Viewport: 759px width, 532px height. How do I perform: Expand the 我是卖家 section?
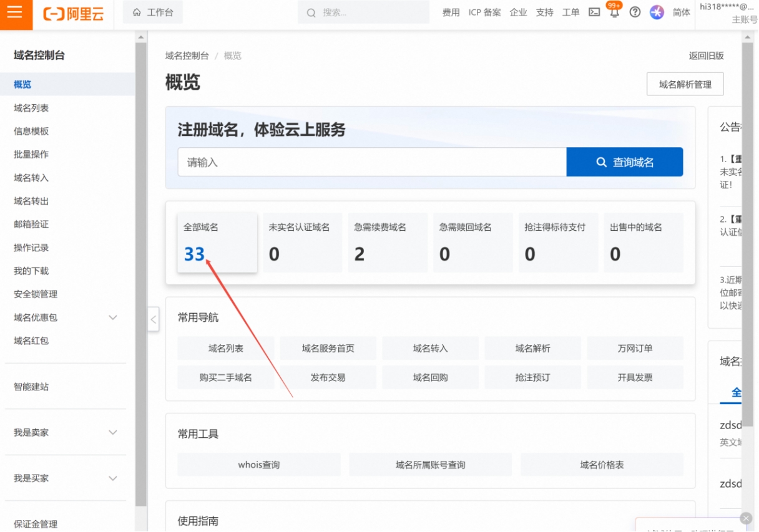pos(113,432)
